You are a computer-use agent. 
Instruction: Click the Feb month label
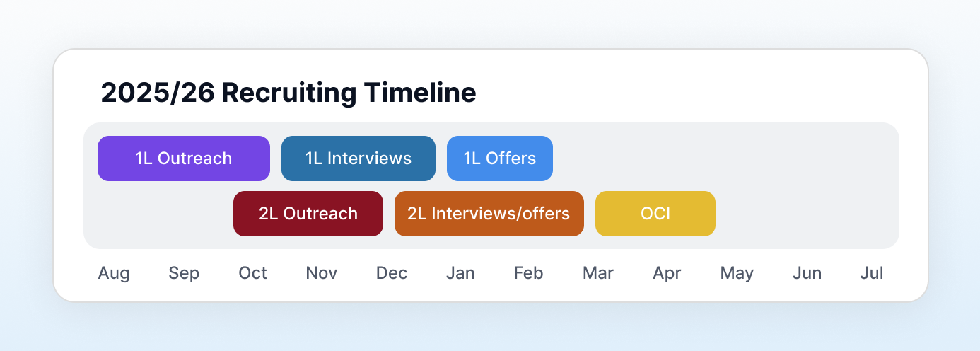[x=528, y=273]
